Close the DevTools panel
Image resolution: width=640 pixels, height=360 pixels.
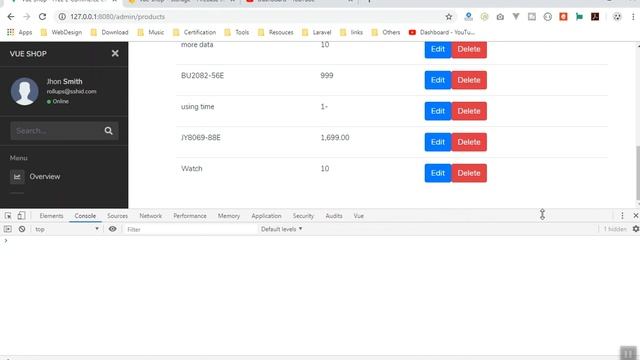point(636,216)
